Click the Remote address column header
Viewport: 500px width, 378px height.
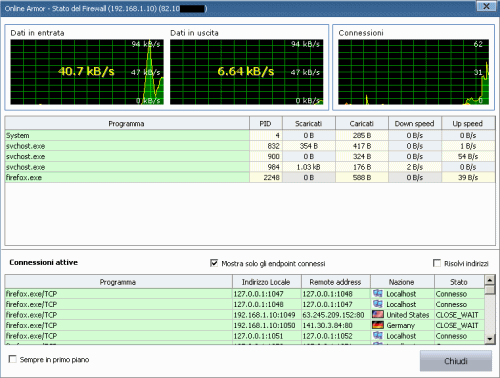pos(336,282)
